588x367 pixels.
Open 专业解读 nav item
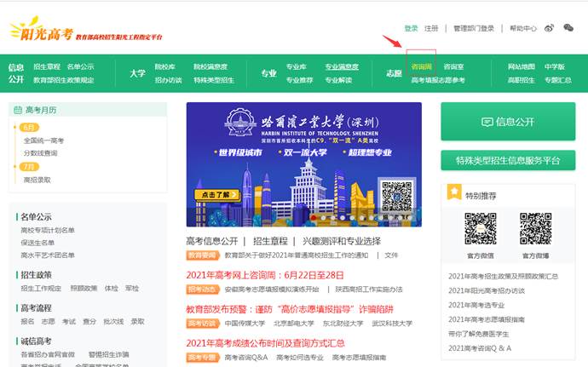tap(338, 80)
